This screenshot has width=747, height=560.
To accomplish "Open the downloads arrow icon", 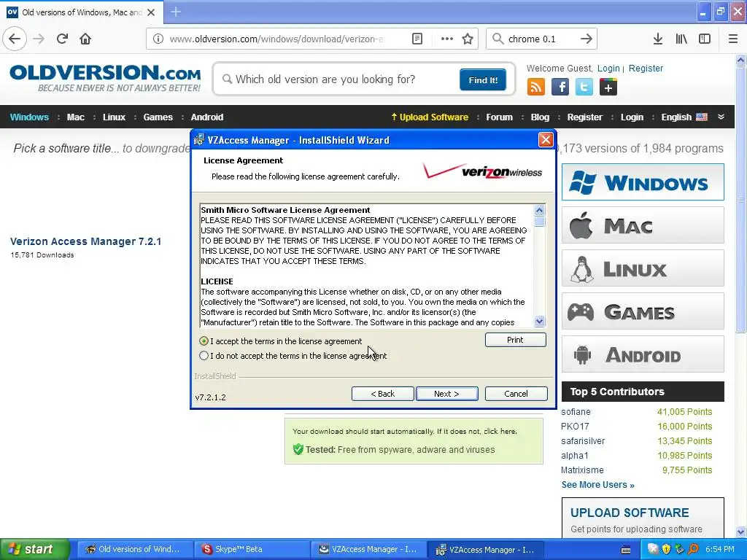I will point(657,39).
